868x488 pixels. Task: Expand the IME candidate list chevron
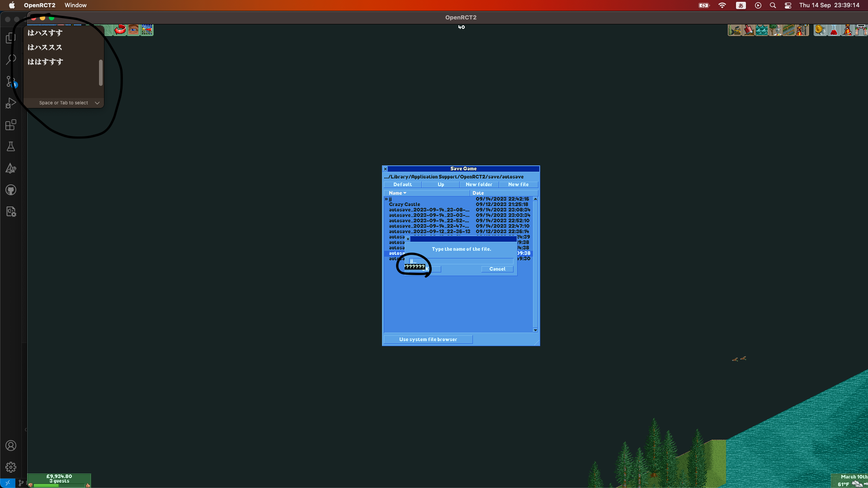click(x=97, y=103)
